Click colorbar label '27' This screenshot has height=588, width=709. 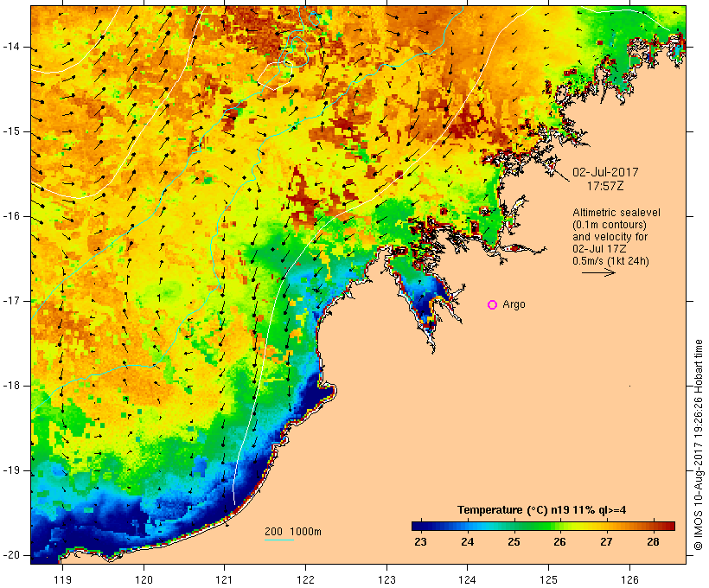click(x=606, y=542)
